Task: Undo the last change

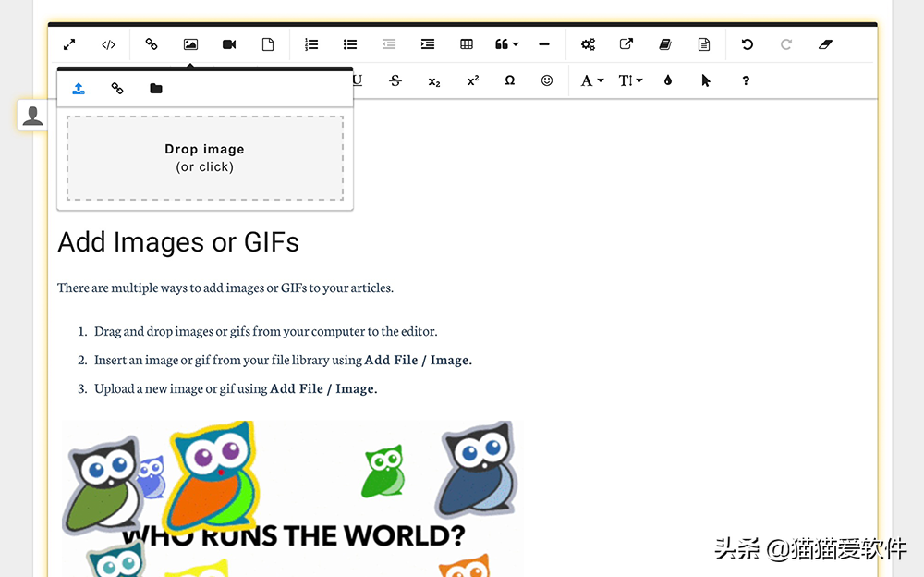Action: (748, 44)
